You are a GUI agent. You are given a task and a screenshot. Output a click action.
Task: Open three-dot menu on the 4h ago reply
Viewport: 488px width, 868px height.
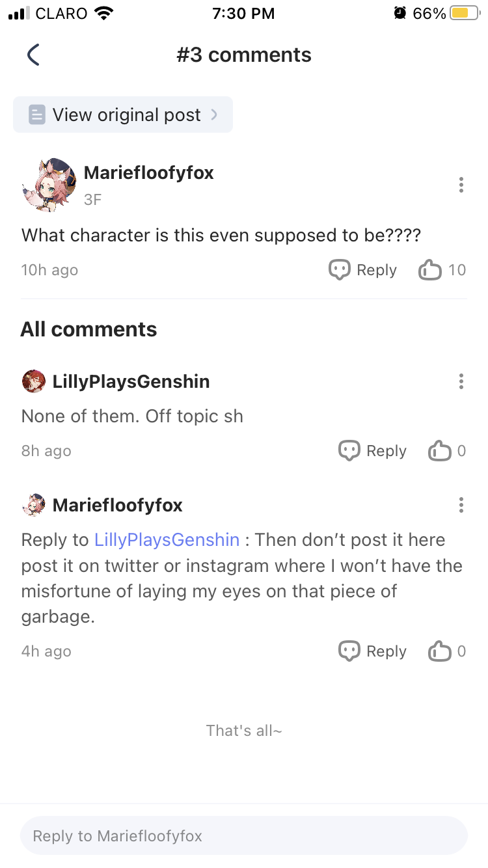[461, 505]
